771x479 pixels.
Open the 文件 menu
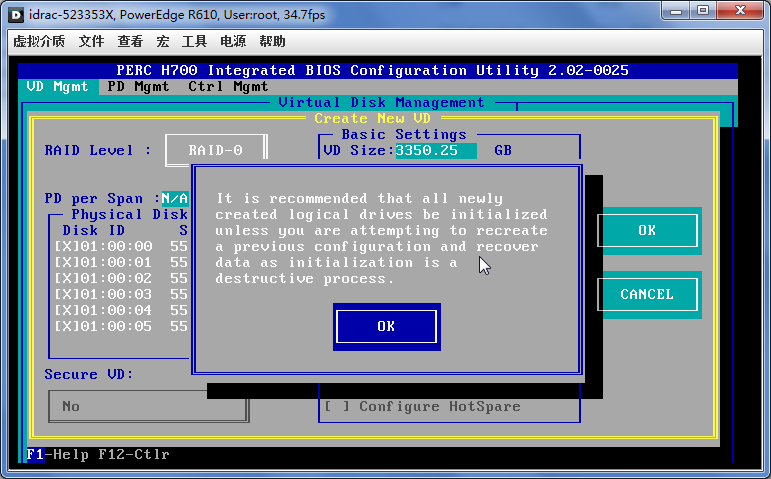point(91,41)
